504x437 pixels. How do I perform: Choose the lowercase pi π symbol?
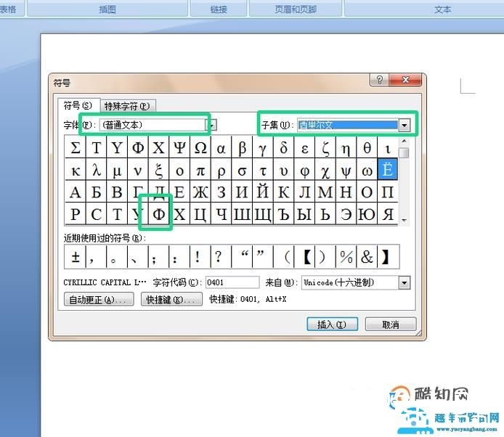(x=200, y=169)
